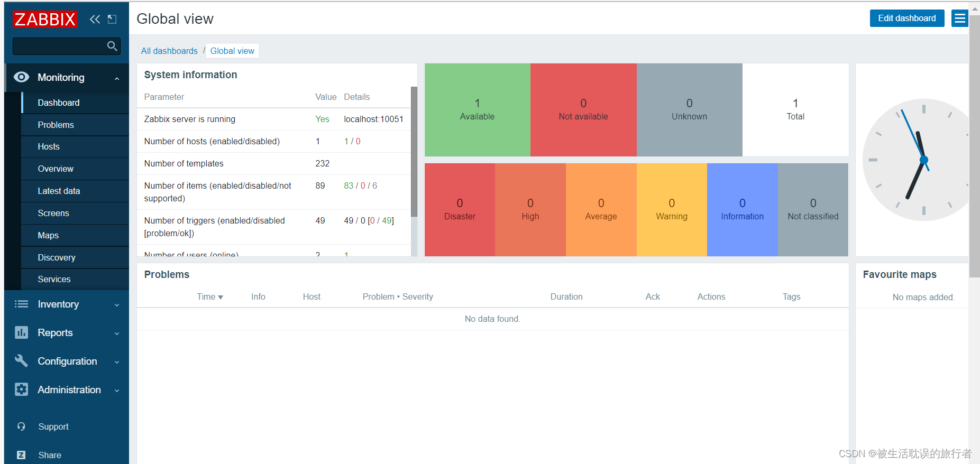Open the Services menu item
This screenshot has height=464, width=980.
click(x=75, y=279)
